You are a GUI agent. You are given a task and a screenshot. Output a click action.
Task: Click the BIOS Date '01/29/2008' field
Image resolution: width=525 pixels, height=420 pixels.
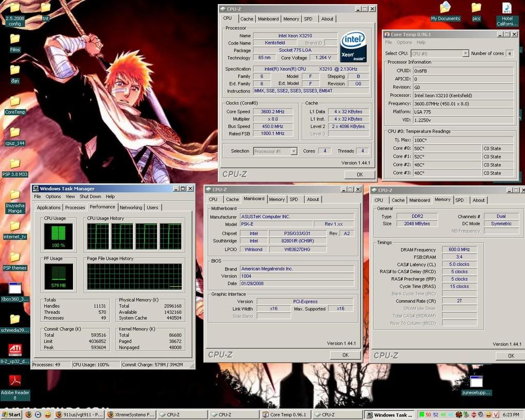coord(297,284)
